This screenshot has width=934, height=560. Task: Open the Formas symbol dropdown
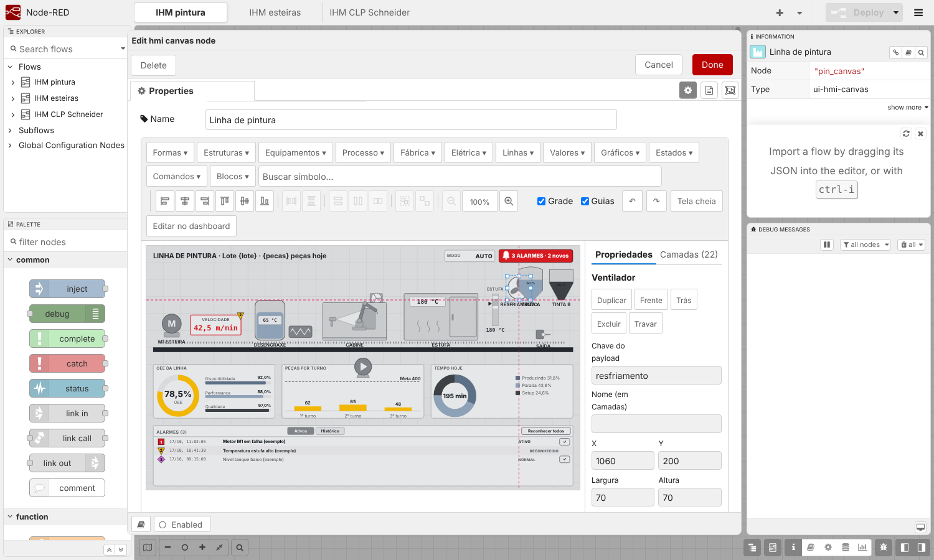pyautogui.click(x=170, y=152)
